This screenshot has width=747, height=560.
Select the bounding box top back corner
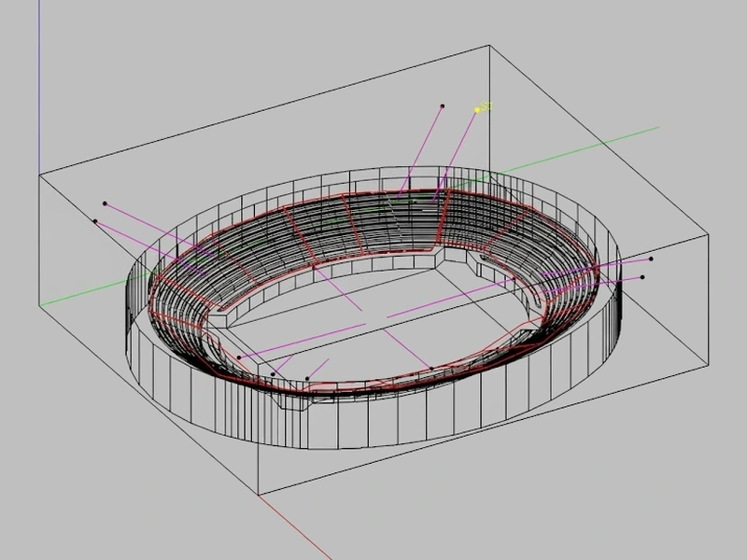(489, 45)
